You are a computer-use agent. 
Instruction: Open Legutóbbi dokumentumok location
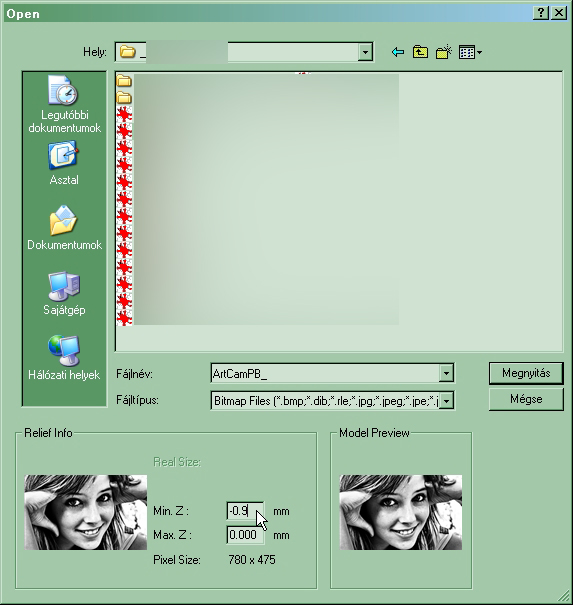64,104
